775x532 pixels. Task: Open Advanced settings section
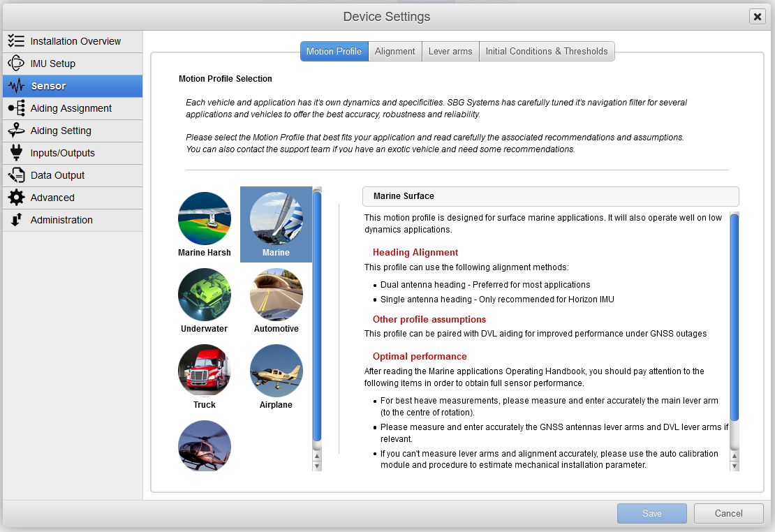[x=73, y=198]
